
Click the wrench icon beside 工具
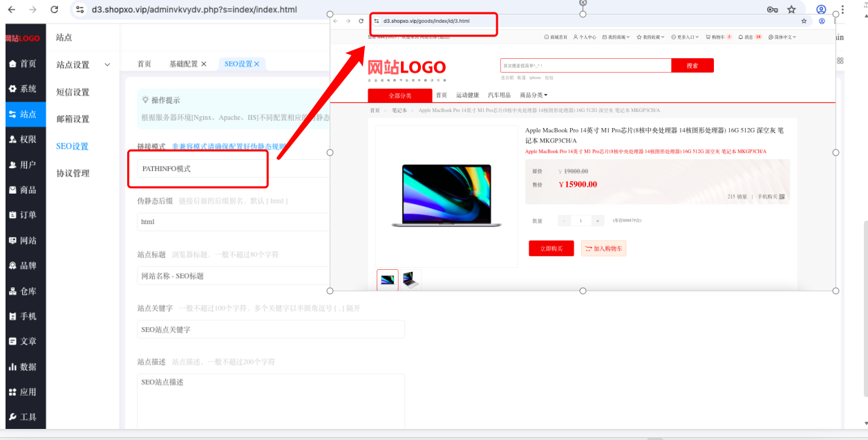pos(12,417)
